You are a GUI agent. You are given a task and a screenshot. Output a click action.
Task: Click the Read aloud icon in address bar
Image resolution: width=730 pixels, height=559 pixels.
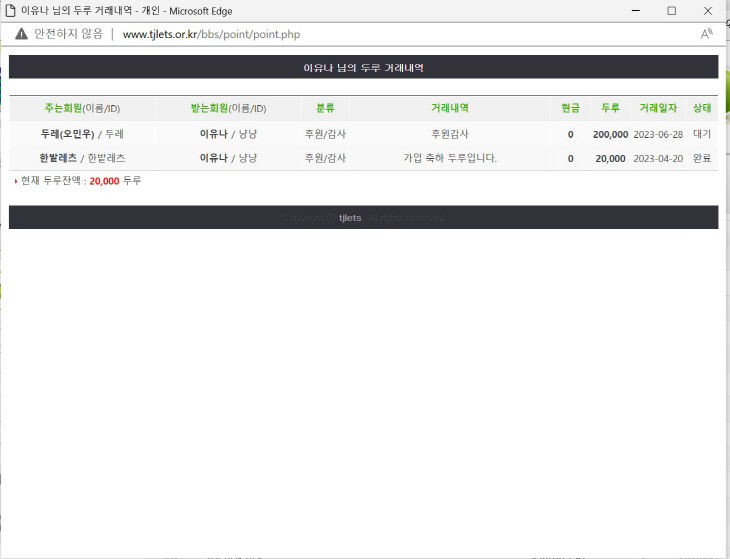tap(706, 34)
